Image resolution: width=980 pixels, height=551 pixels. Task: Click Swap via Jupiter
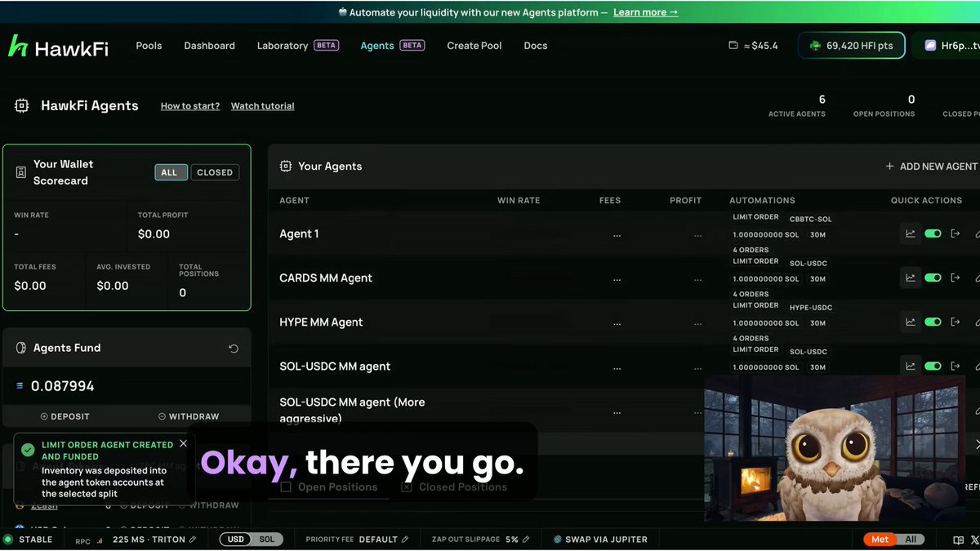tap(600, 540)
